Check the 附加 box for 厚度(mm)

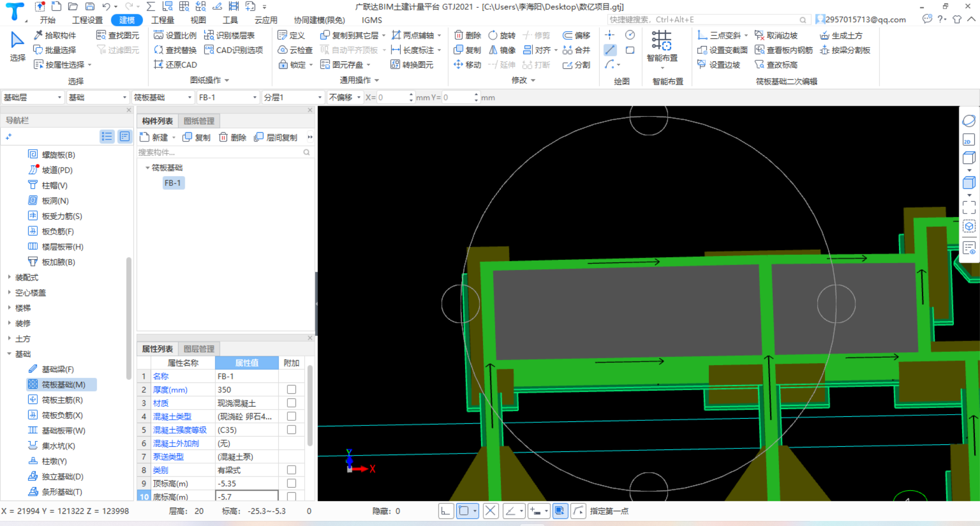[291, 390]
